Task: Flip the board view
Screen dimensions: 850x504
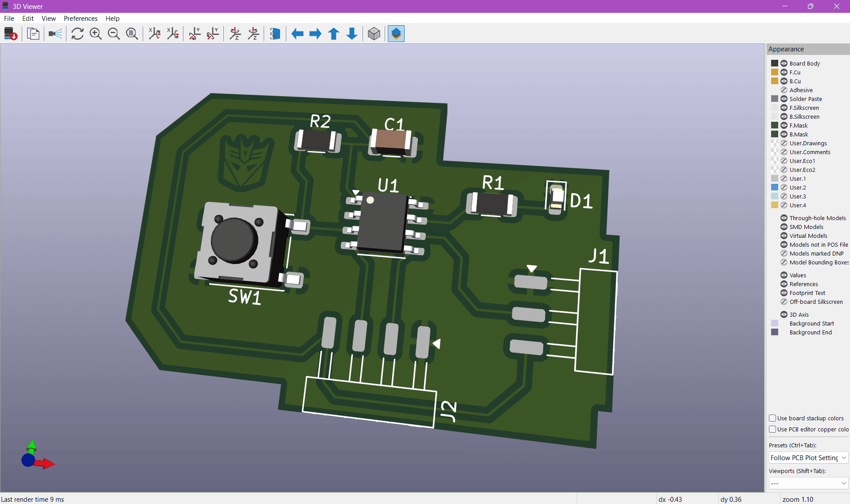Action: click(x=275, y=34)
